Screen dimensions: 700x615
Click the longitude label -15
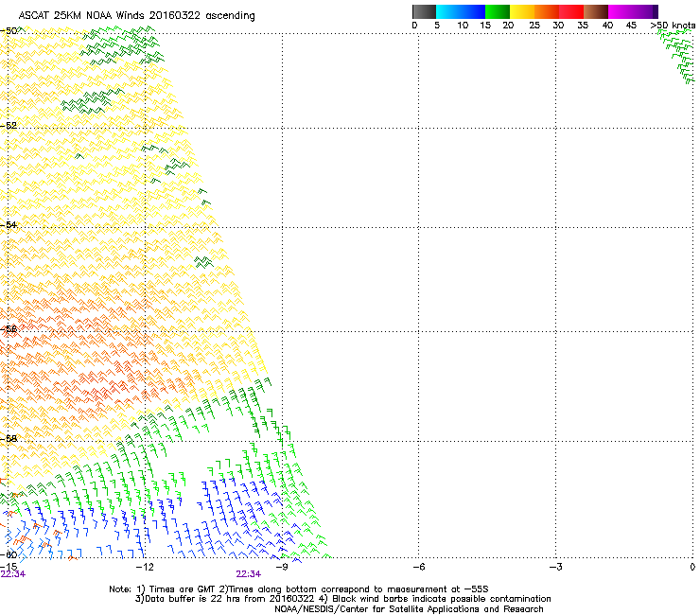(9, 567)
